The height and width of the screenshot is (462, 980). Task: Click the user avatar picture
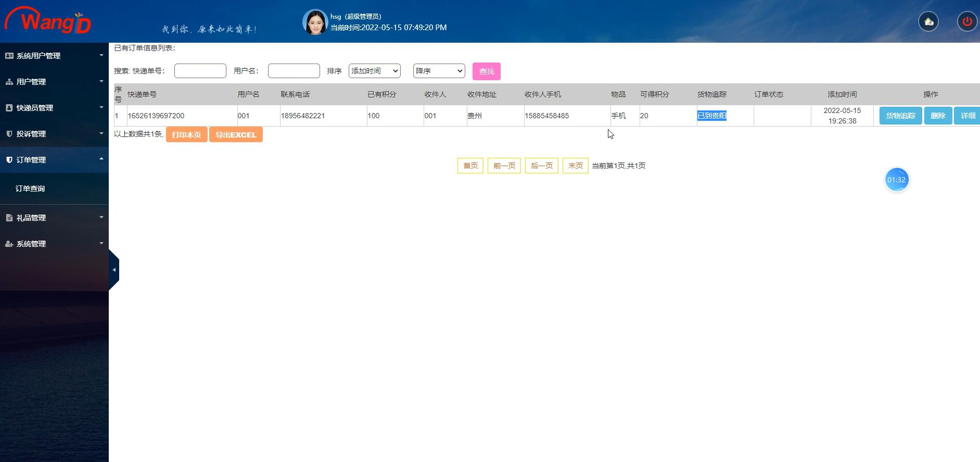(315, 22)
